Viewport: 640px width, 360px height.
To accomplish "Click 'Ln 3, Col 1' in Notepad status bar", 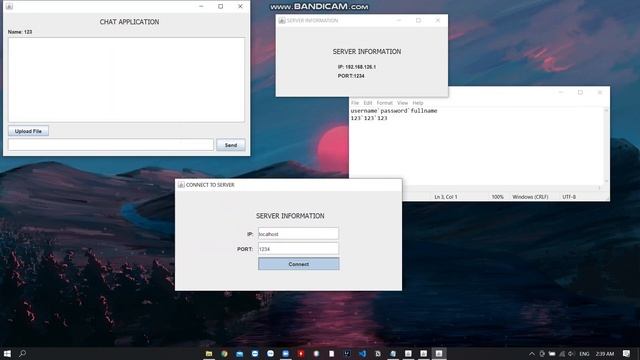I will point(446,197).
